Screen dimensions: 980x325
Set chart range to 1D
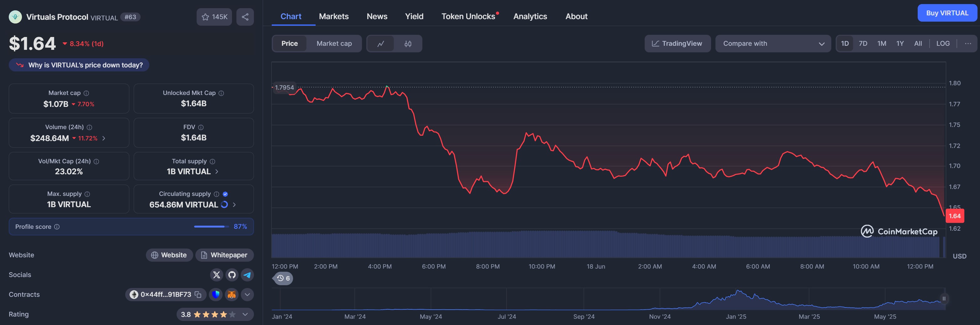(844, 44)
